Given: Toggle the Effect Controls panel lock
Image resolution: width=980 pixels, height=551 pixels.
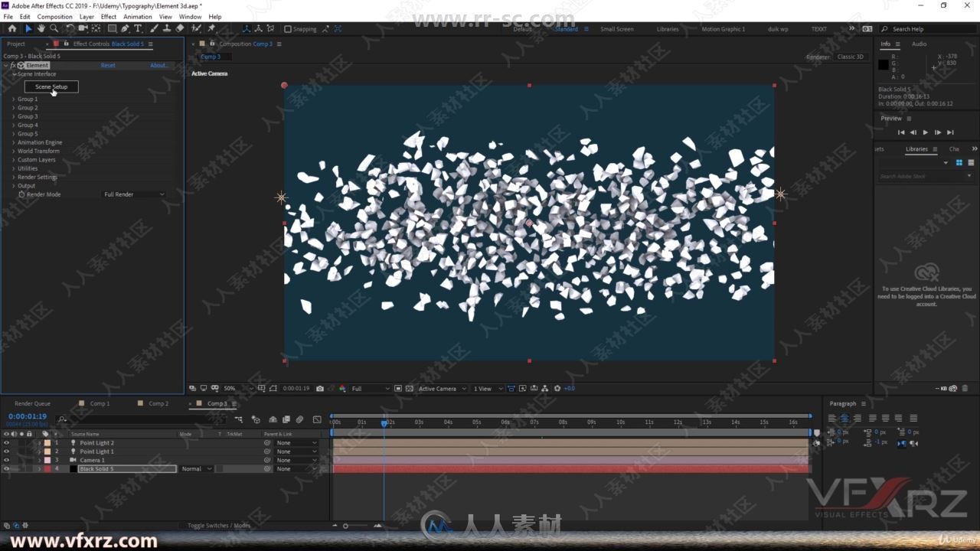Looking at the screenshot, I should (66, 44).
